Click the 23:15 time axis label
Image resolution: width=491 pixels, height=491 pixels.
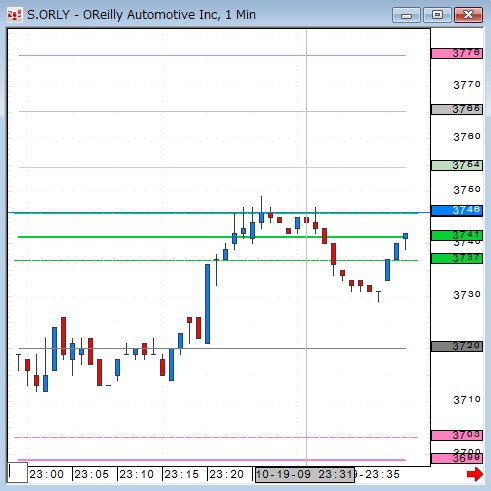coord(181,474)
